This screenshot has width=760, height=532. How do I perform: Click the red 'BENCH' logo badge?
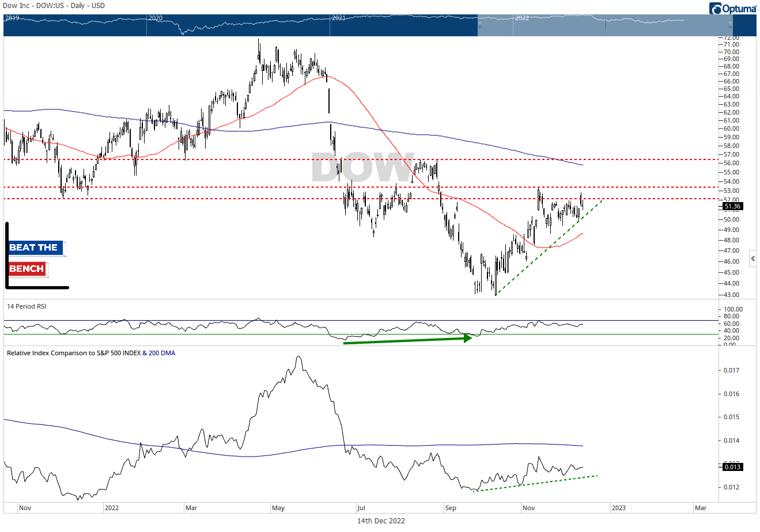(28, 269)
